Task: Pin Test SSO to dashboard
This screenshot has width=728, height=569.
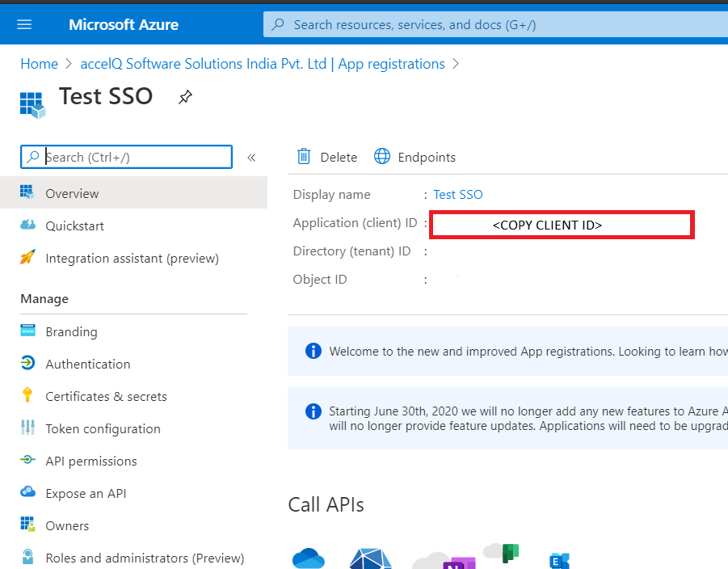Action: pyautogui.click(x=185, y=97)
